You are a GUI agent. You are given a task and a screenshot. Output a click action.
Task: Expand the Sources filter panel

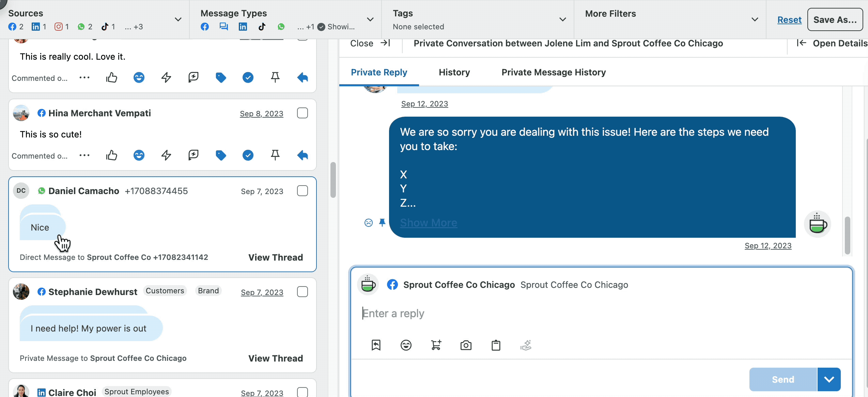coord(178,19)
